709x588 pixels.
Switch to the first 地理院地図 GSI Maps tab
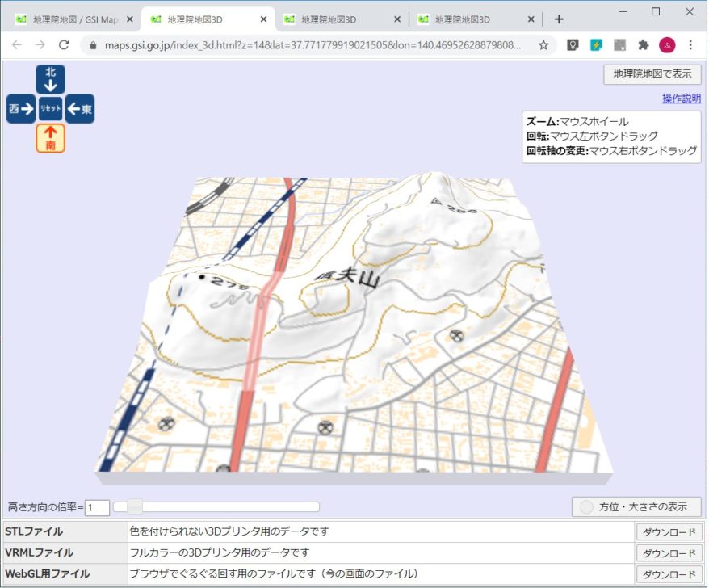tap(73, 18)
